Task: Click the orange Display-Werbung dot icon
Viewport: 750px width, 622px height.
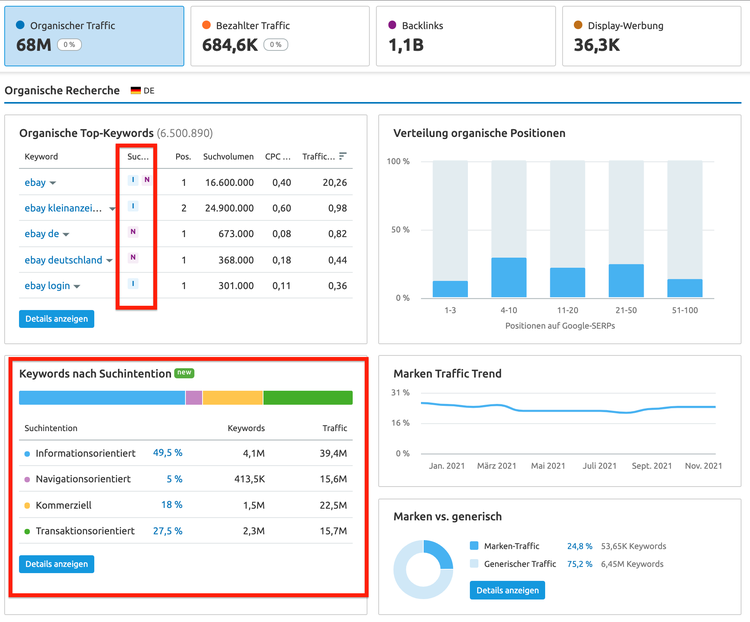Action: pyautogui.click(x=578, y=25)
